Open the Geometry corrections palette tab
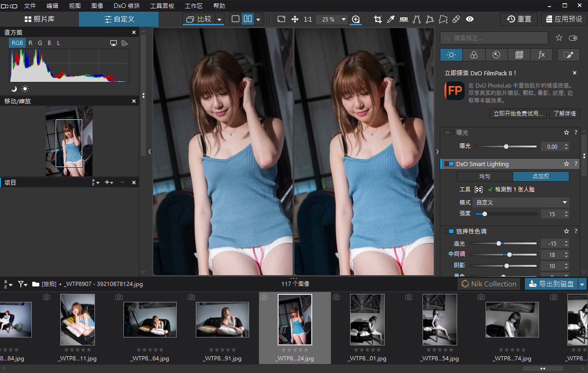Image resolution: width=588 pixels, height=373 pixels. click(519, 55)
